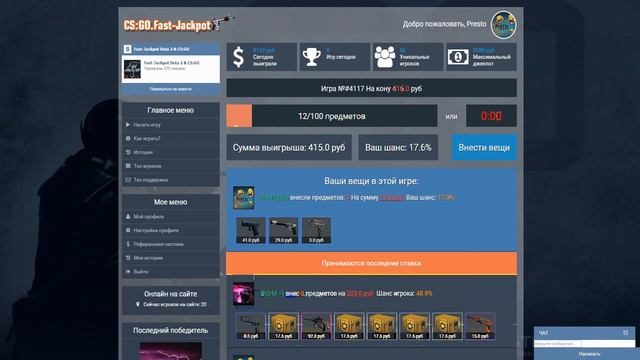Click StoRM's Шанс игрока: 48.9% text
This screenshot has width=640, height=360.
pos(404,293)
